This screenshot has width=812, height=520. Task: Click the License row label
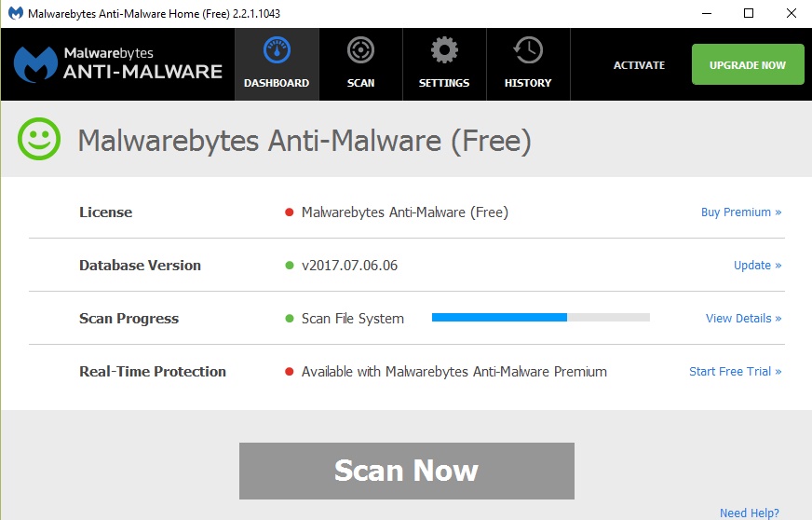(105, 212)
